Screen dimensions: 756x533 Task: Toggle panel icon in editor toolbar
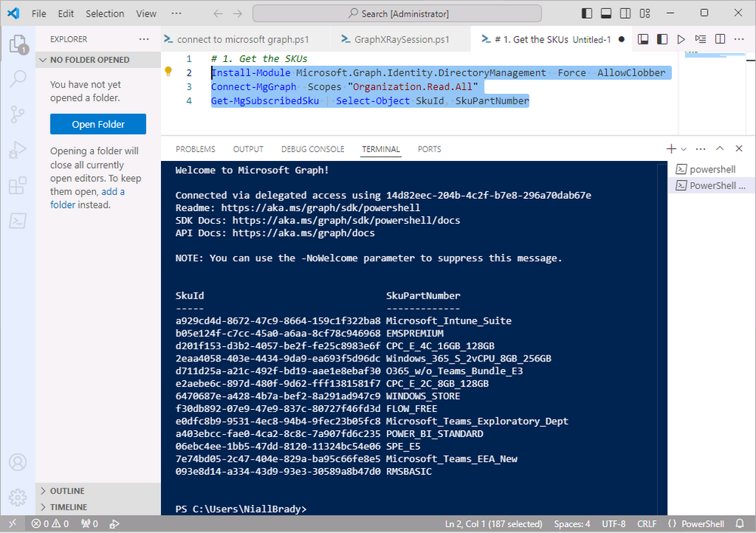643,39
